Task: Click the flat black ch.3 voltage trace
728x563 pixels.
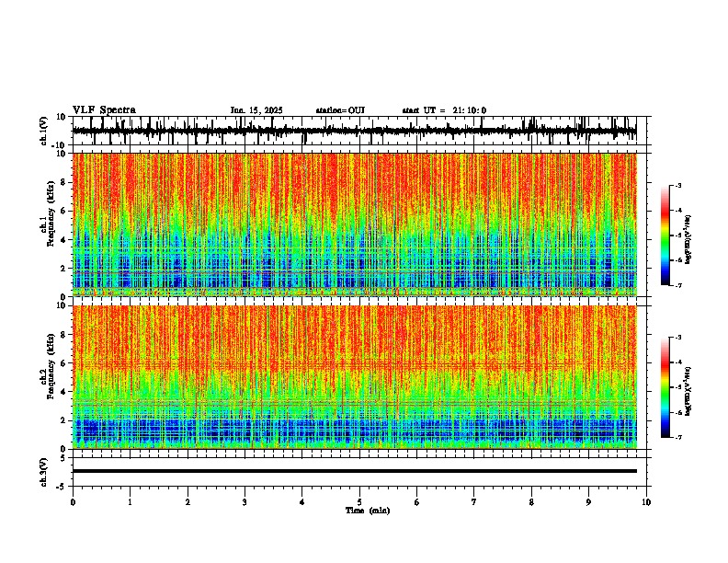Action: pos(354,471)
